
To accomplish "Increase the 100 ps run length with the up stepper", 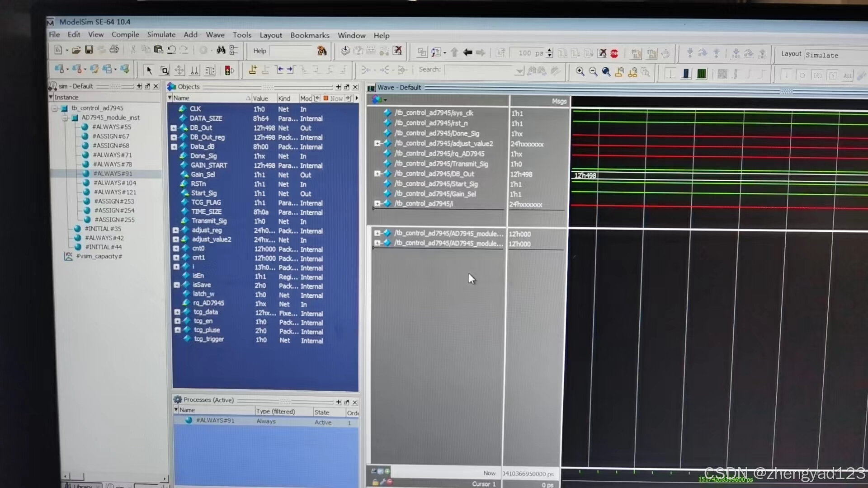I will point(550,51).
